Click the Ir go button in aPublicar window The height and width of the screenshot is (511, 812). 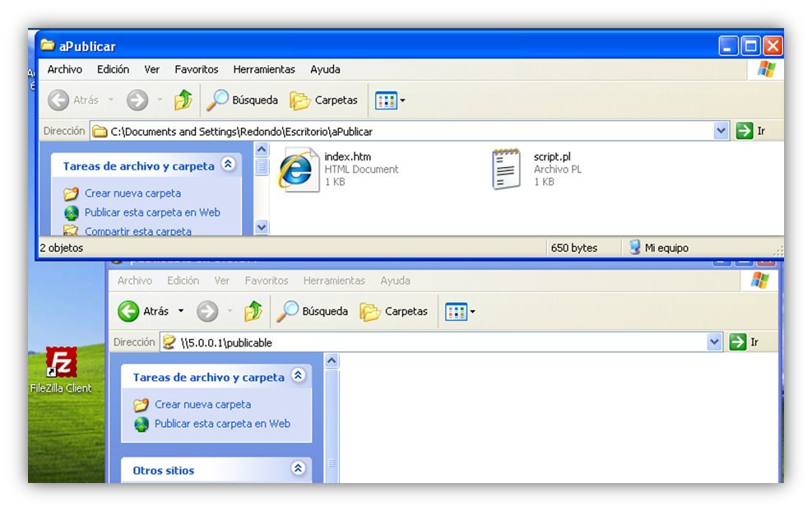[x=750, y=131]
